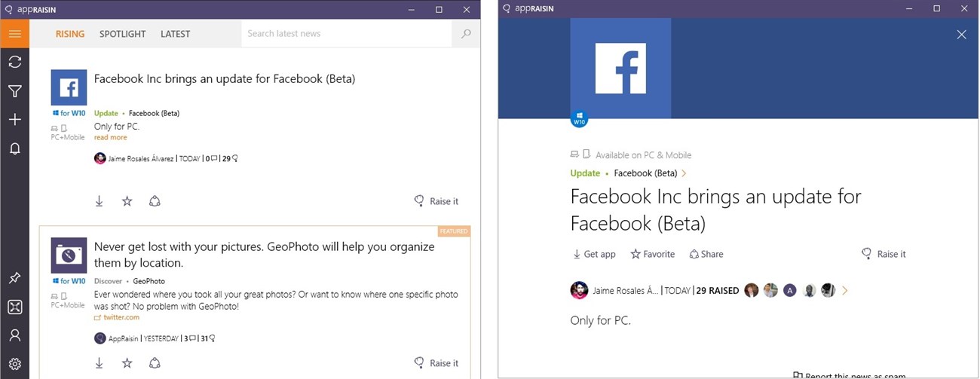980x379 pixels.
Task: Click author Jaime Rosales Álvarez in feed
Action: tap(142, 158)
